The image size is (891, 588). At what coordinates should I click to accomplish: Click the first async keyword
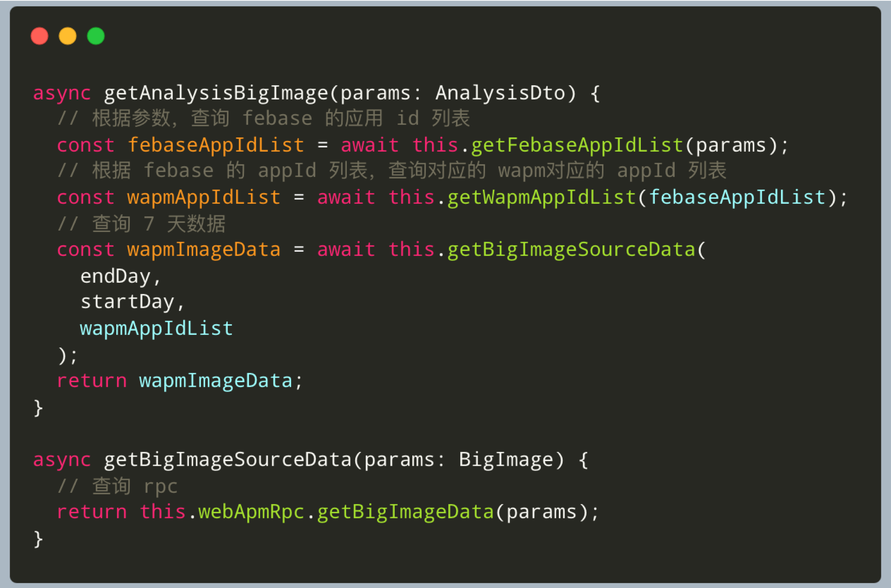pyautogui.click(x=62, y=93)
